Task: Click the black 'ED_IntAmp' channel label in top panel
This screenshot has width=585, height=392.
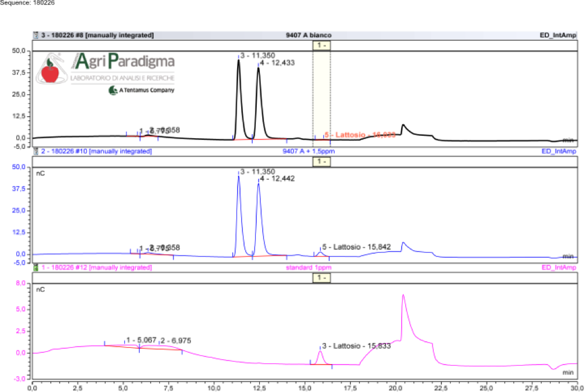Action: tap(558, 36)
